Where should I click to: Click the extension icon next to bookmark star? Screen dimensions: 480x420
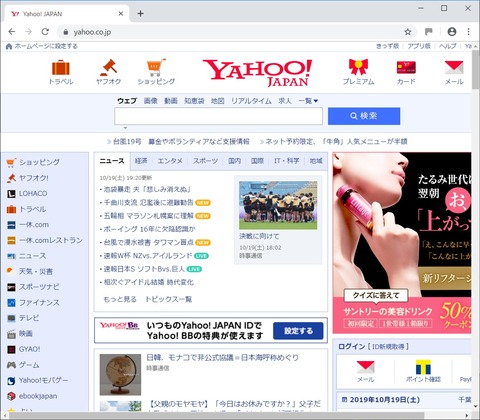pos(429,32)
